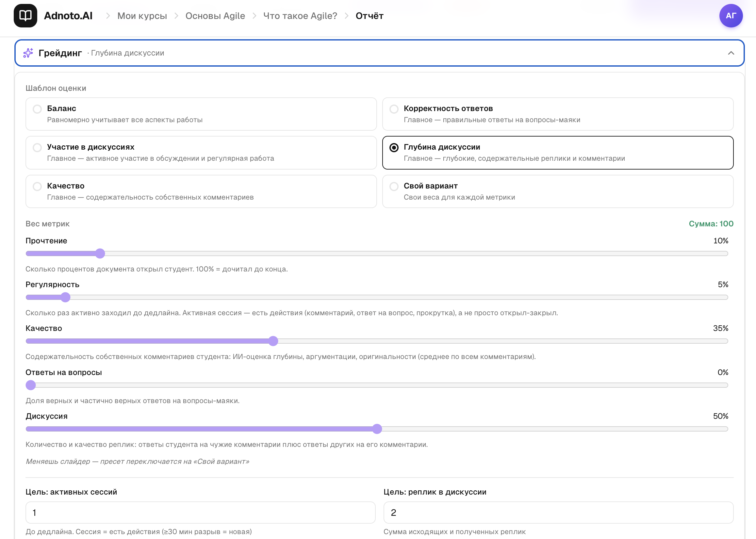Go to Мои курсы breadcrumb

(142, 16)
